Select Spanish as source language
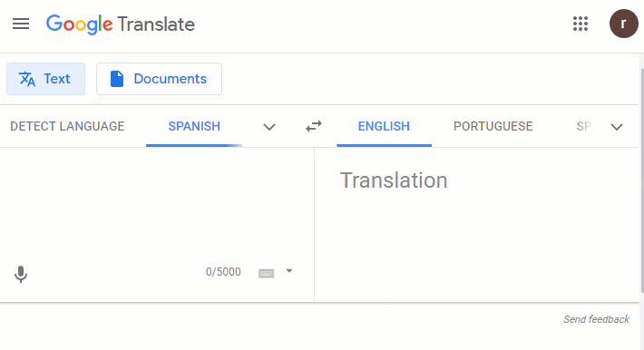644x350 pixels. click(x=194, y=126)
